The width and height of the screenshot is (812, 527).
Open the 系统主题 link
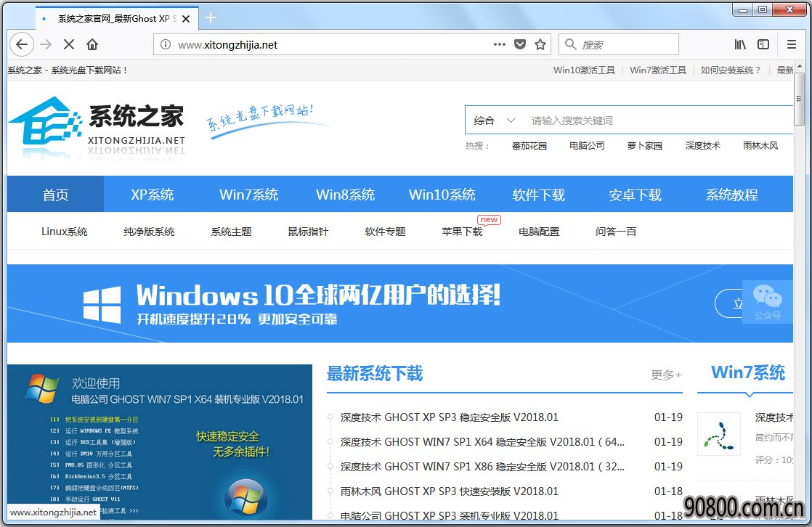[x=231, y=232]
